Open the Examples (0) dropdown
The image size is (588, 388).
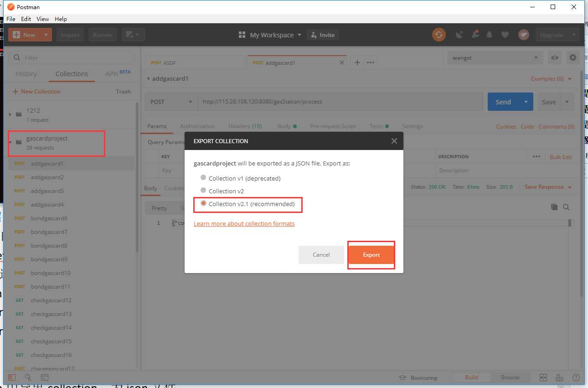[552, 78]
